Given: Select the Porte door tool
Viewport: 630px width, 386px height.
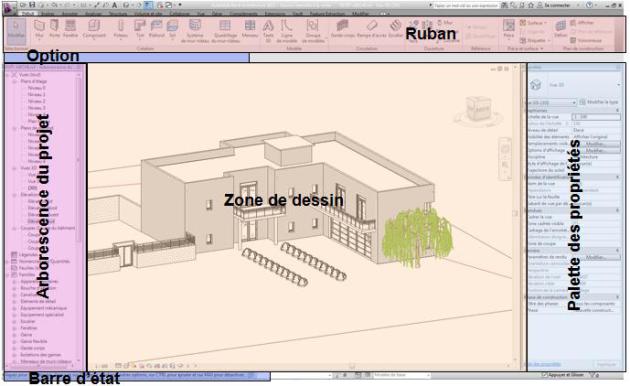Looking at the screenshot, I should pyautogui.click(x=54, y=29).
